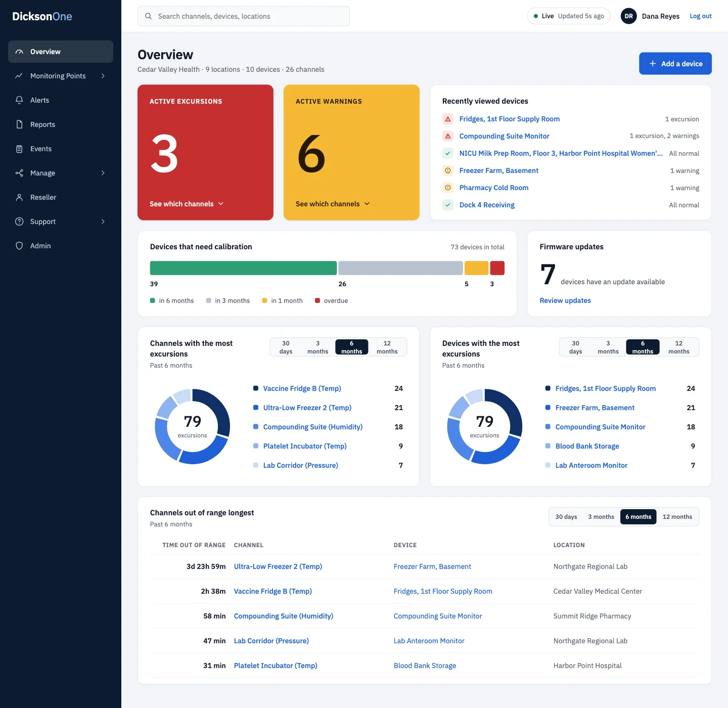Image resolution: width=728 pixels, height=708 pixels.
Task: Click alert icon beside Compounding Suite Monitor
Action: [x=448, y=136]
